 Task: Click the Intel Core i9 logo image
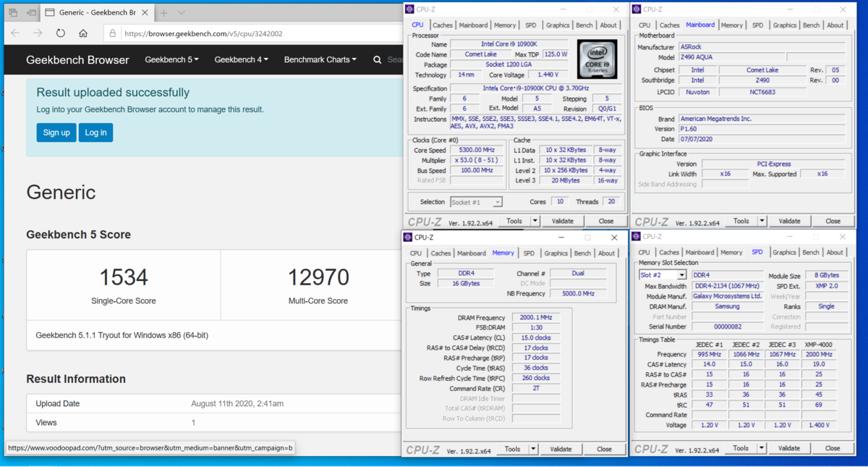tap(597, 59)
